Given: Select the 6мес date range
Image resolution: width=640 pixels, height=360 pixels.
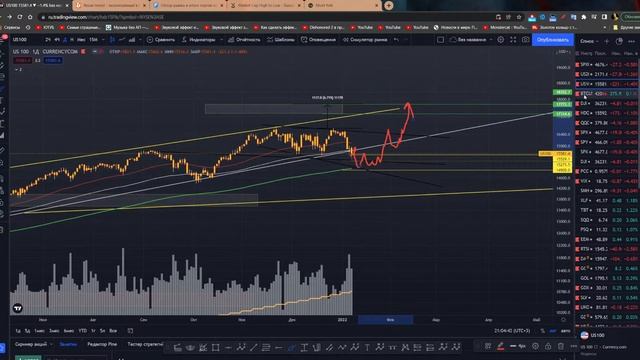Looking at the screenshot, I should (x=69, y=331).
